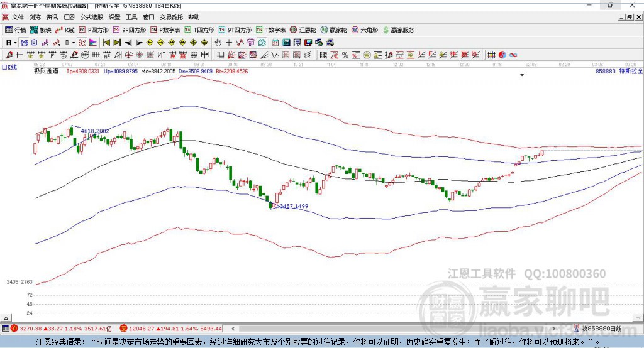This screenshot has height=348, width=644.
Task: Open 赢家服务 service page
Action: [x=398, y=30]
